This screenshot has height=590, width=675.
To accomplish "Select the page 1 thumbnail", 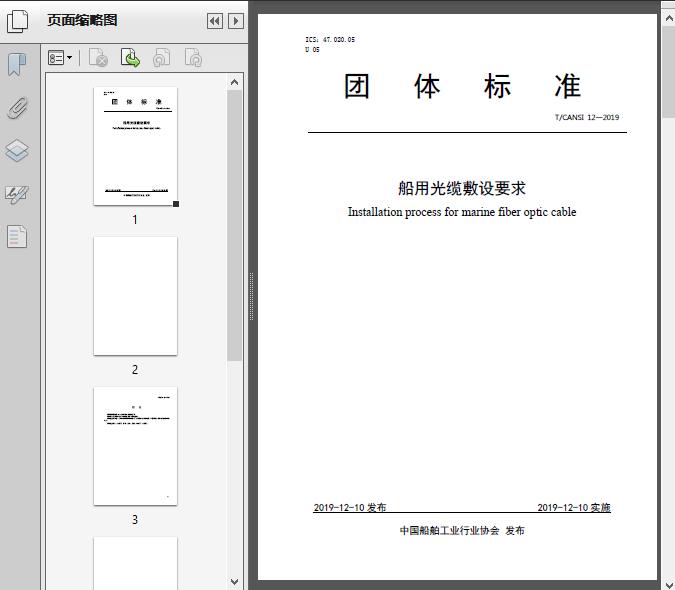I will (x=135, y=146).
